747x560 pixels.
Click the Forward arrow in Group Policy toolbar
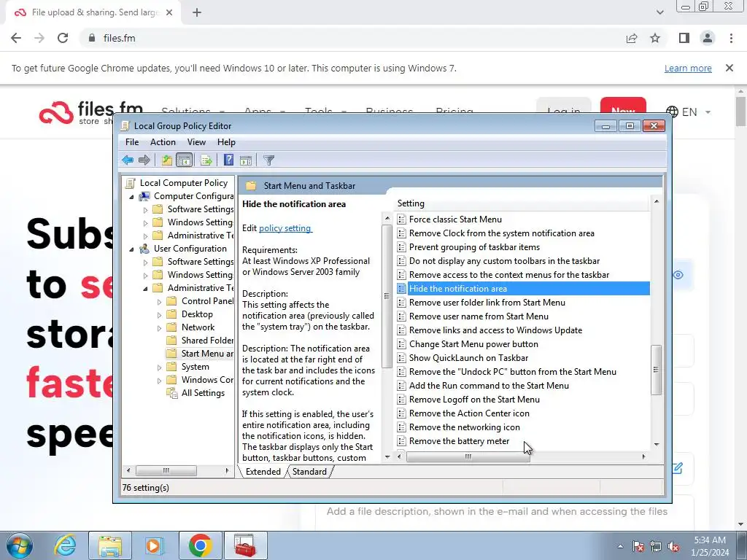point(144,160)
